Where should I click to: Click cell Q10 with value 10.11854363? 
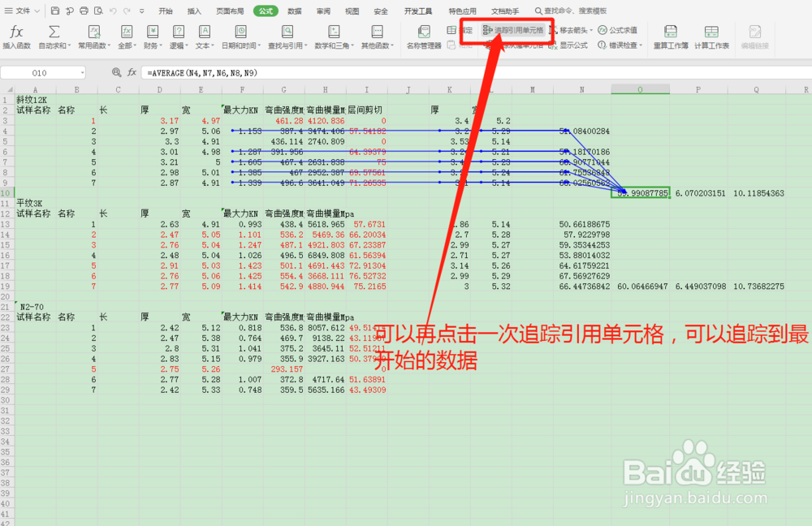(x=757, y=193)
